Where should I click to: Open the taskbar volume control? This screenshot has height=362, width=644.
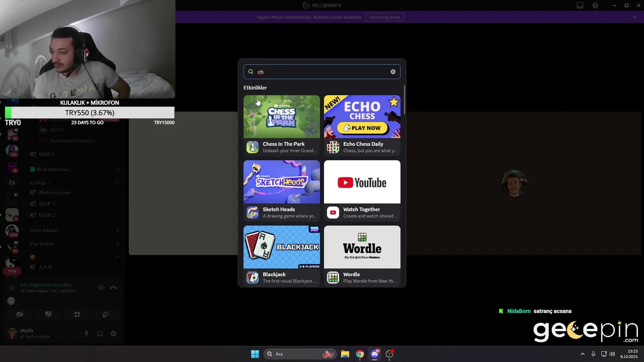tap(612, 354)
